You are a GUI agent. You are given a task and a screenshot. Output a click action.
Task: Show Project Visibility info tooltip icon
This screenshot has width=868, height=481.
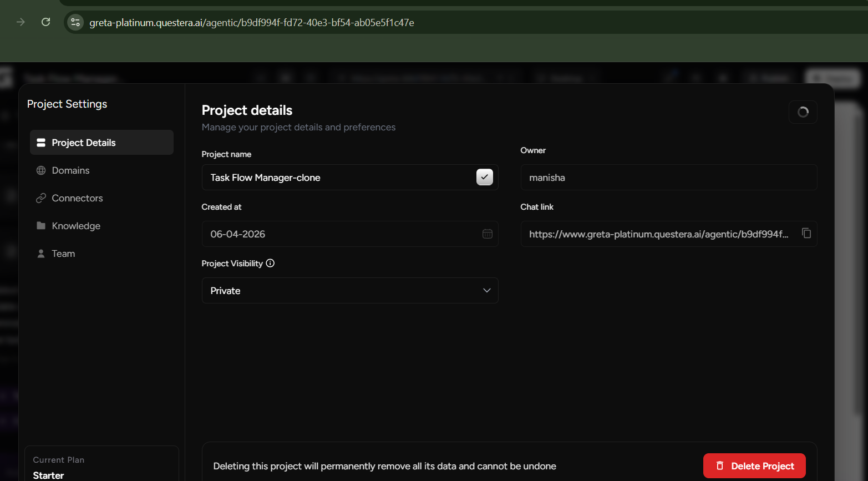pyautogui.click(x=270, y=264)
